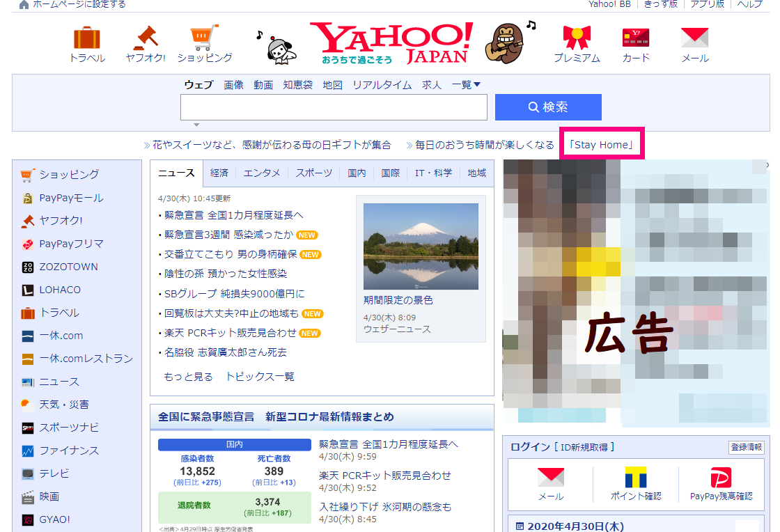Viewport: 780px width, 532px height.
Task: Switch to the 経済 news tab
Action: coord(219,173)
